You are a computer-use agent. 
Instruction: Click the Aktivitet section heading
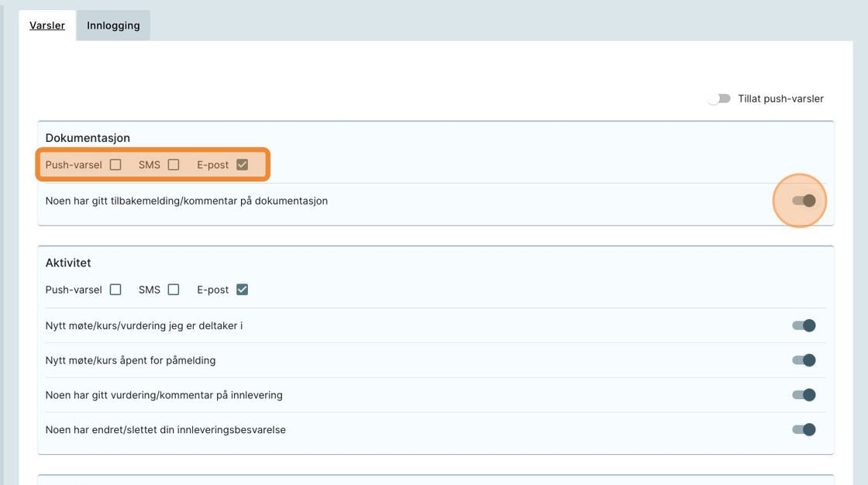[x=68, y=263]
